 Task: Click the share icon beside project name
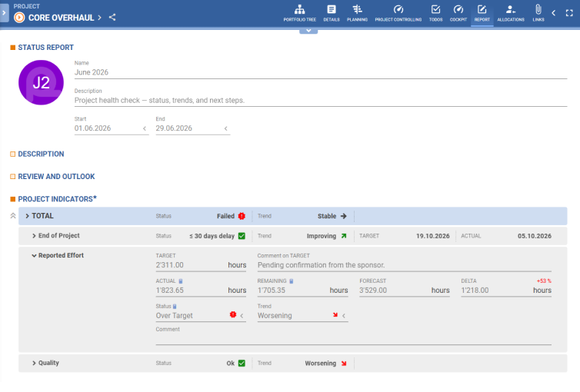(112, 18)
